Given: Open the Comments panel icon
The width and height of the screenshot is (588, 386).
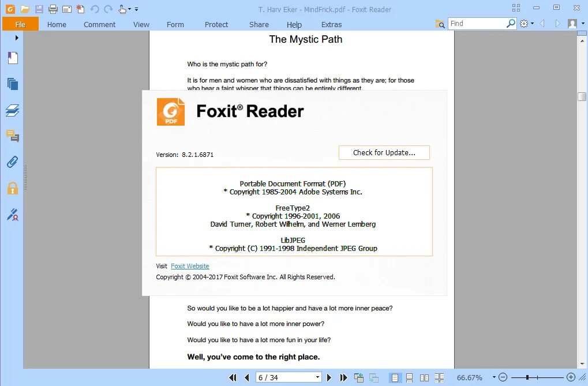Looking at the screenshot, I should pos(13,136).
